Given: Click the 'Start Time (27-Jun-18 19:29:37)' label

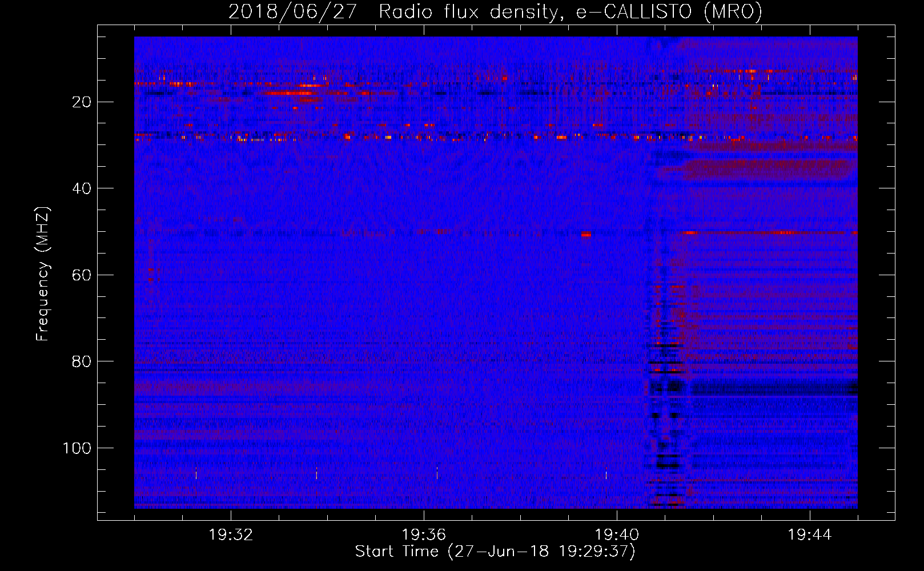Looking at the screenshot, I should pyautogui.click(x=495, y=552).
